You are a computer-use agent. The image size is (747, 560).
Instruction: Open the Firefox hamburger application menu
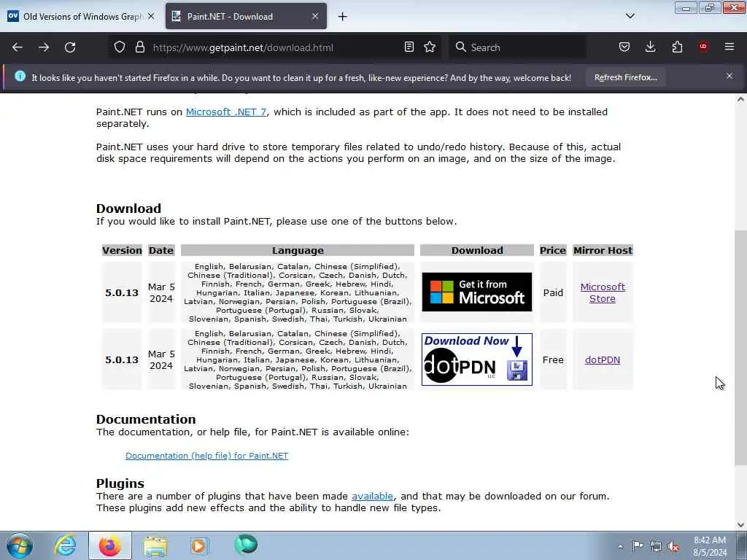pos(729,47)
